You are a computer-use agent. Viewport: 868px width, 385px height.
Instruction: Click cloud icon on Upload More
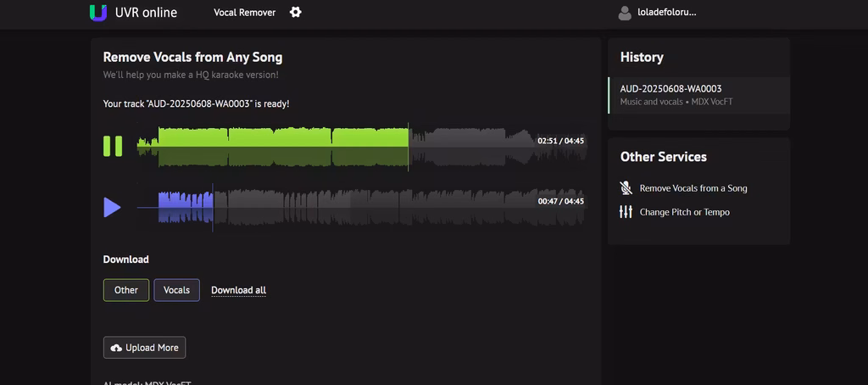click(116, 348)
